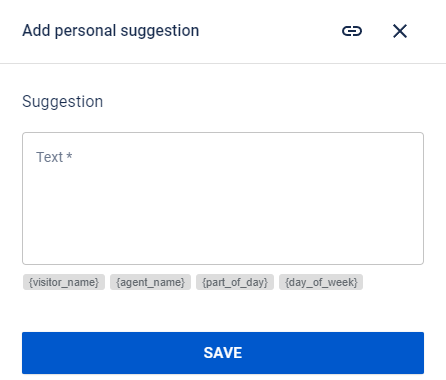Pick the part of day token

coord(235,282)
